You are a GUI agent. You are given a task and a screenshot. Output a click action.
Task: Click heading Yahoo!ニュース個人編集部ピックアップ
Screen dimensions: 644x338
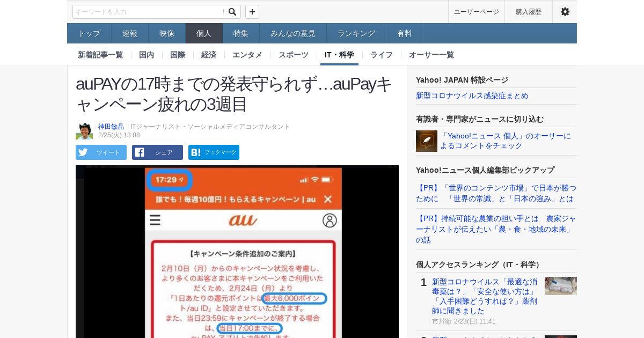[x=485, y=170]
